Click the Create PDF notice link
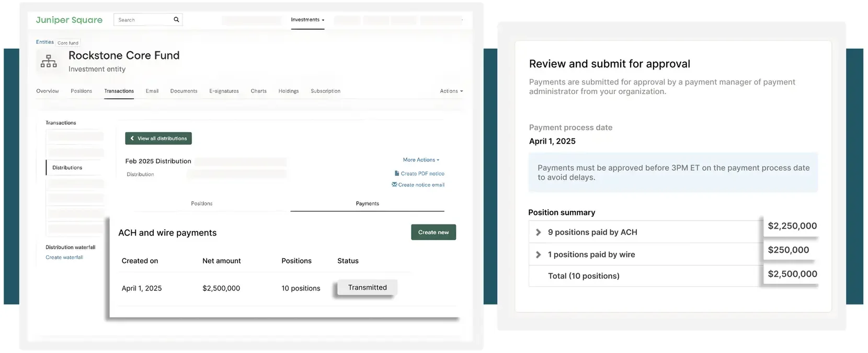 click(x=422, y=173)
